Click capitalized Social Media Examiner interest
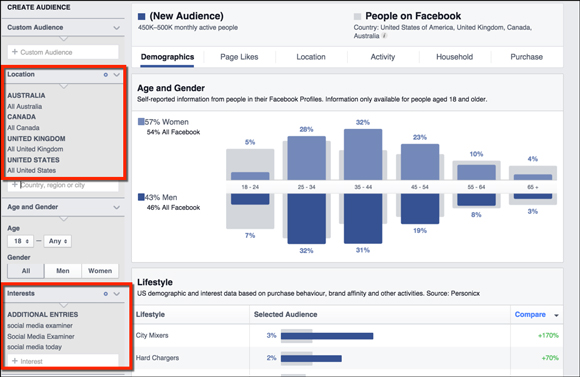The height and width of the screenshot is (377, 580). pyautogui.click(x=41, y=336)
